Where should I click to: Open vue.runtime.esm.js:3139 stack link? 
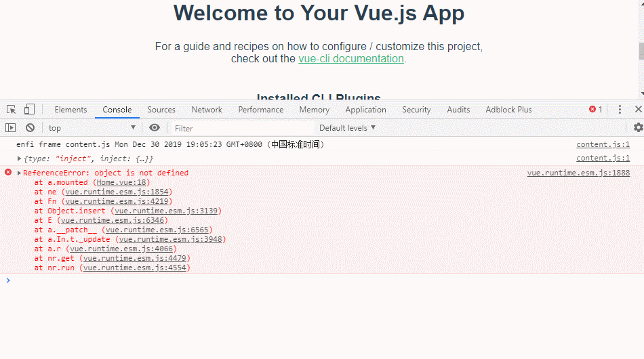(x=166, y=211)
